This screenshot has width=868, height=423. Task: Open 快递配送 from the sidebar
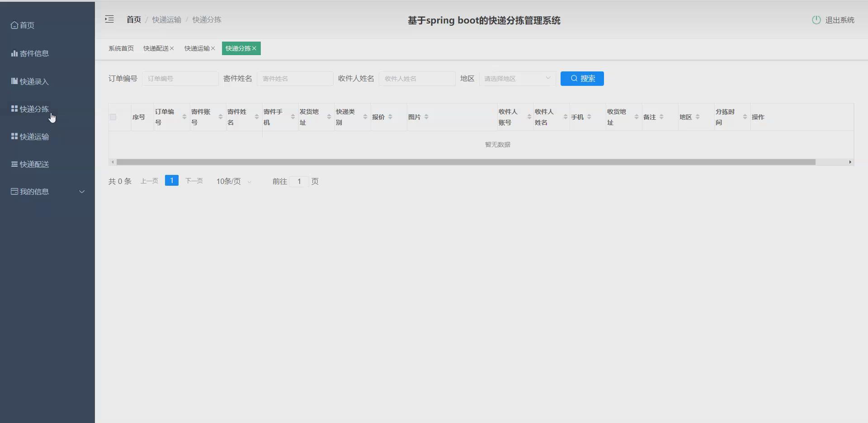tap(30, 164)
